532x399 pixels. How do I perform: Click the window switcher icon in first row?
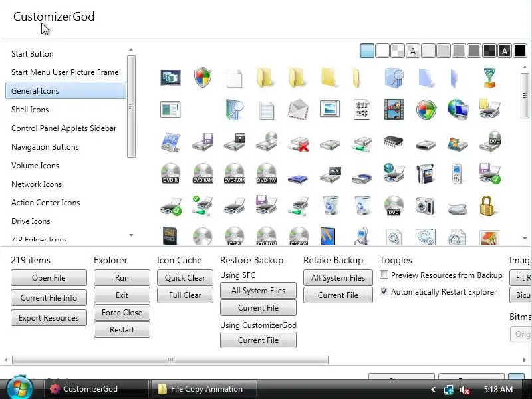click(170, 78)
